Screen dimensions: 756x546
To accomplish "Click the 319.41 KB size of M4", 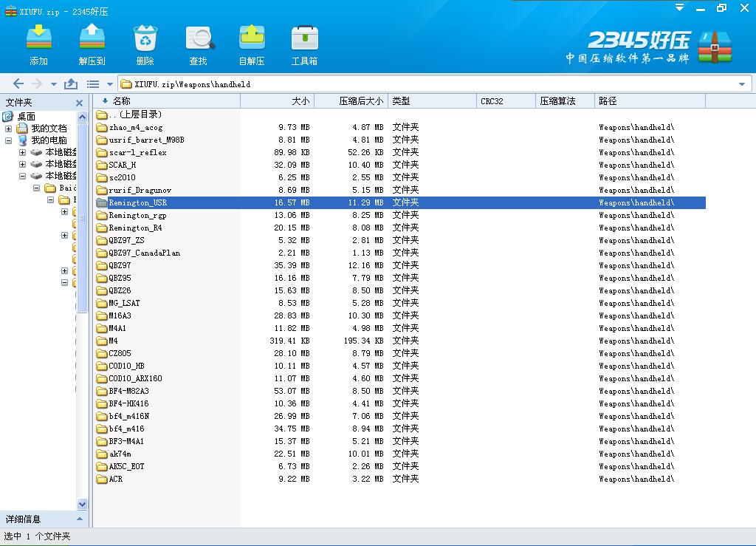I will click(x=289, y=341).
